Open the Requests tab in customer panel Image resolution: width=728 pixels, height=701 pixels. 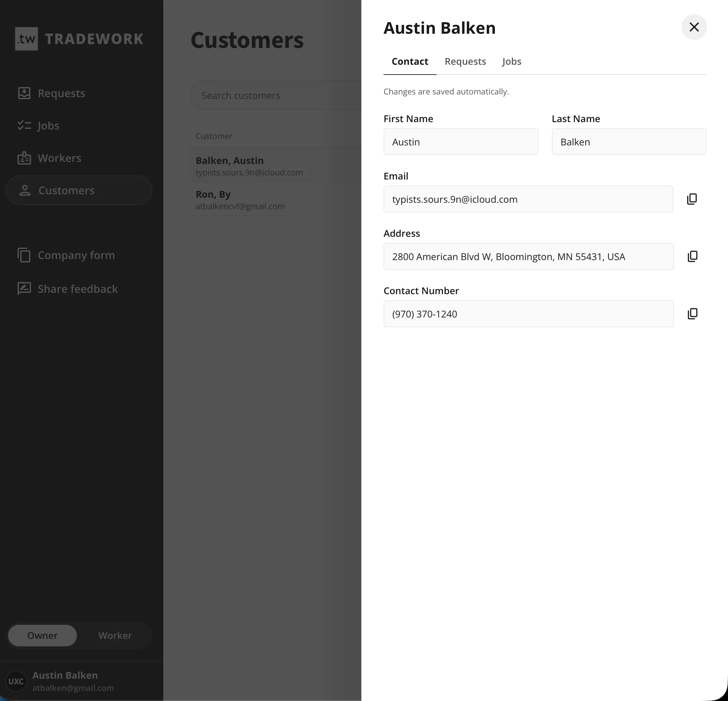[465, 62]
